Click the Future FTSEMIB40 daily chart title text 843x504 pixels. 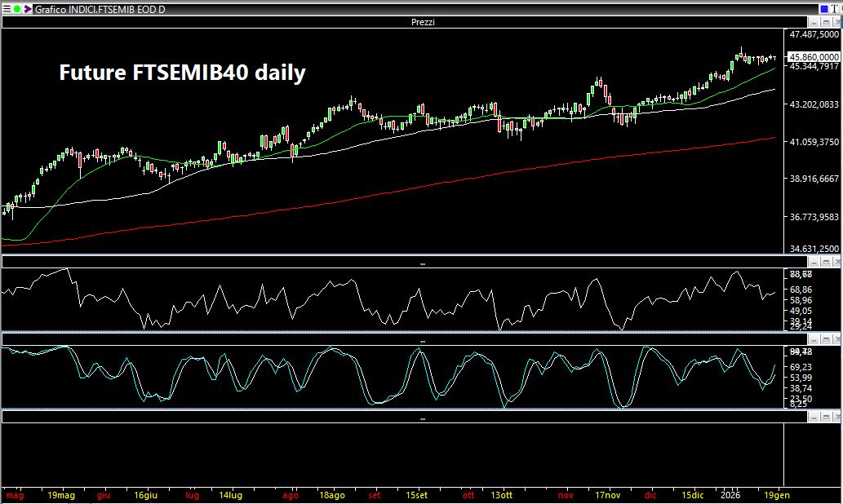tap(182, 73)
